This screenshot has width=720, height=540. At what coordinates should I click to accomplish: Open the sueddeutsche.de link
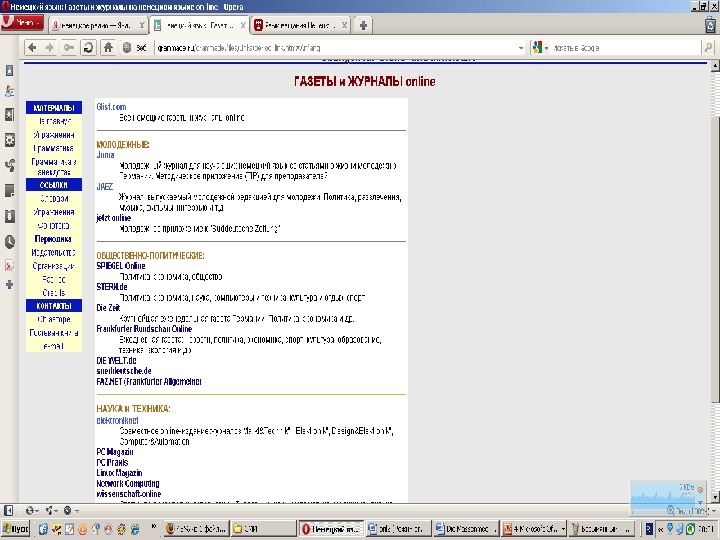tap(124, 371)
